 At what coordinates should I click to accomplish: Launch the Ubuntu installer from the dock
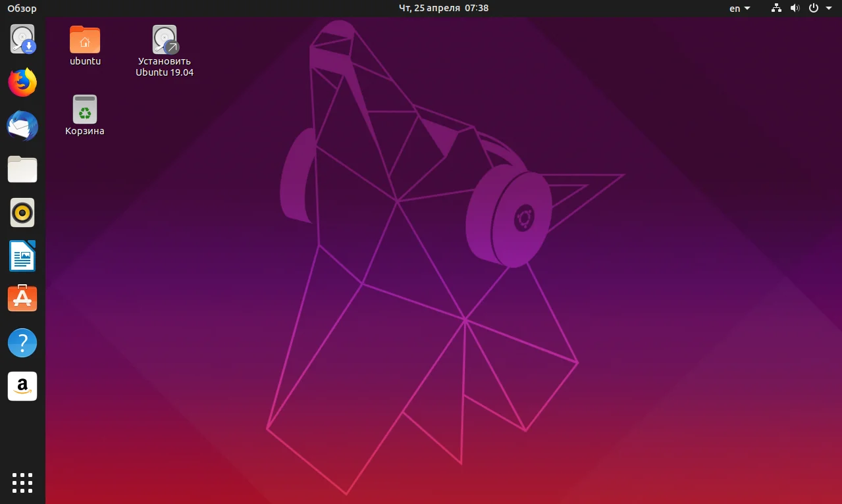tap(22, 39)
